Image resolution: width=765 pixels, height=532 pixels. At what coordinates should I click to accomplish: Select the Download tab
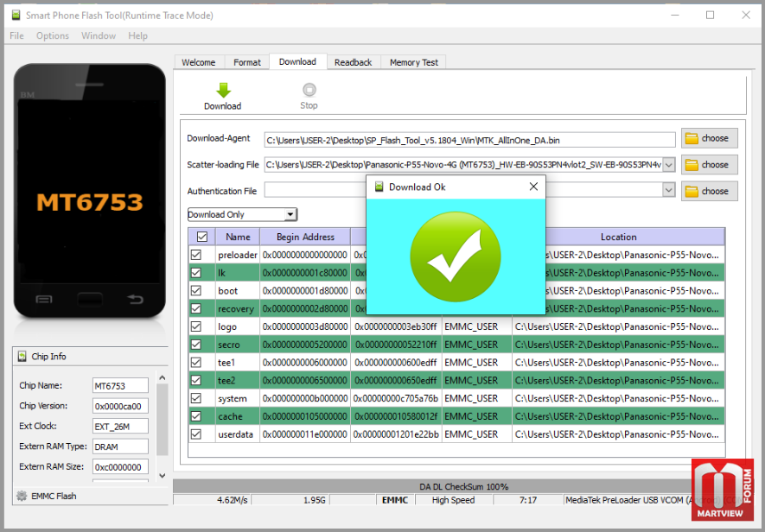(297, 61)
